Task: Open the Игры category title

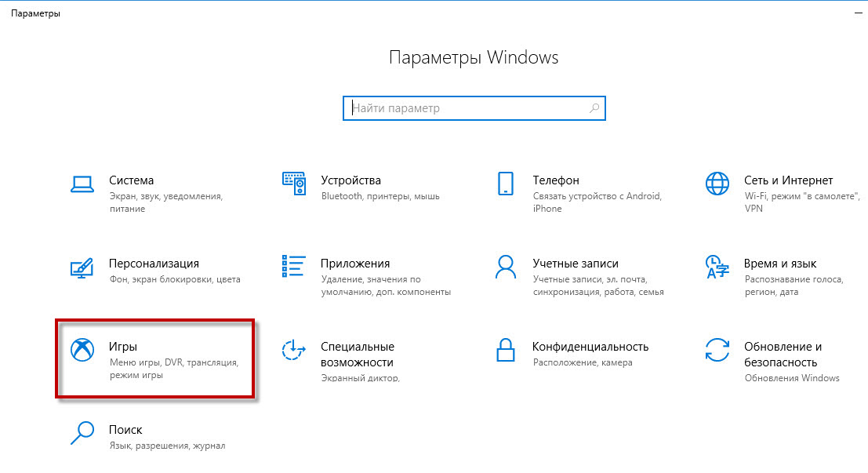Action: [x=123, y=347]
